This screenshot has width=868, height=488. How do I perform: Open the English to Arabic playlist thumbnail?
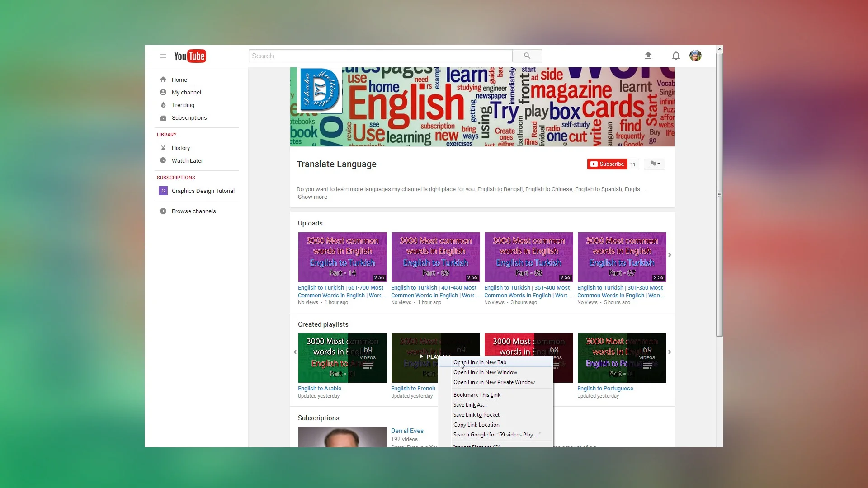(x=342, y=358)
